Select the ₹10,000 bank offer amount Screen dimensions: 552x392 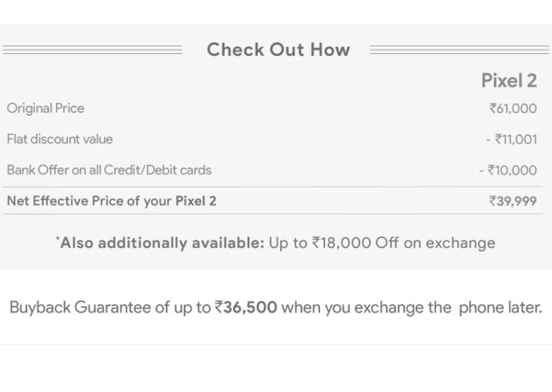508,170
